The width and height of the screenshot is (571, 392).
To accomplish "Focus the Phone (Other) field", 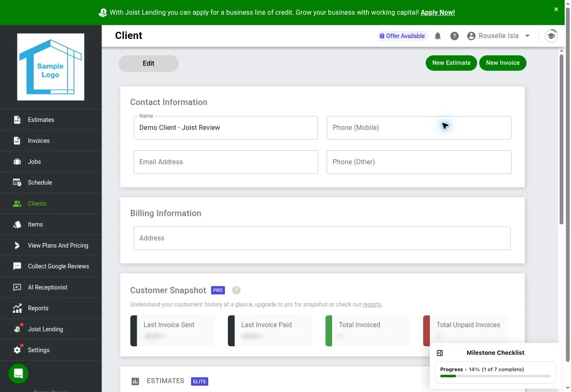I will point(419,162).
